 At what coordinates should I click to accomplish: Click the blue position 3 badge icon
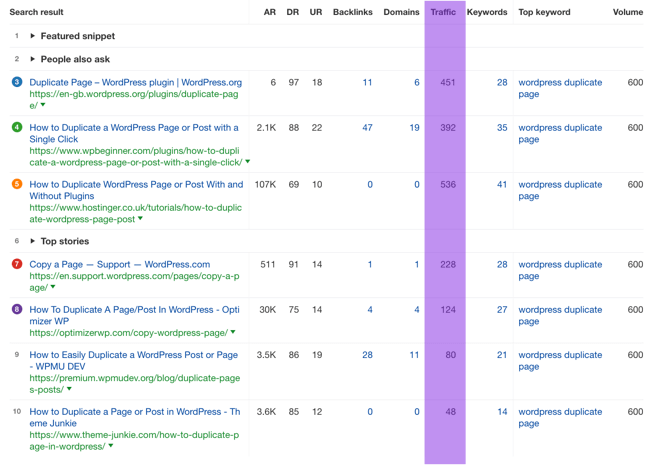tap(16, 82)
